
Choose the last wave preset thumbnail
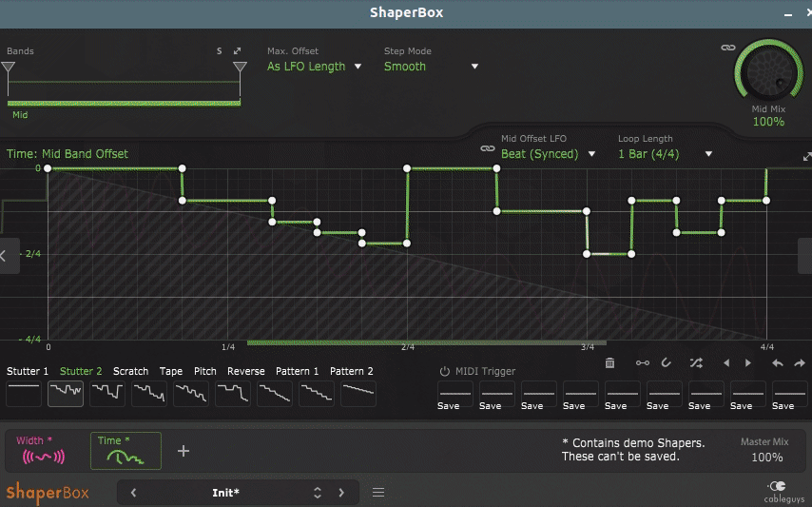click(358, 394)
